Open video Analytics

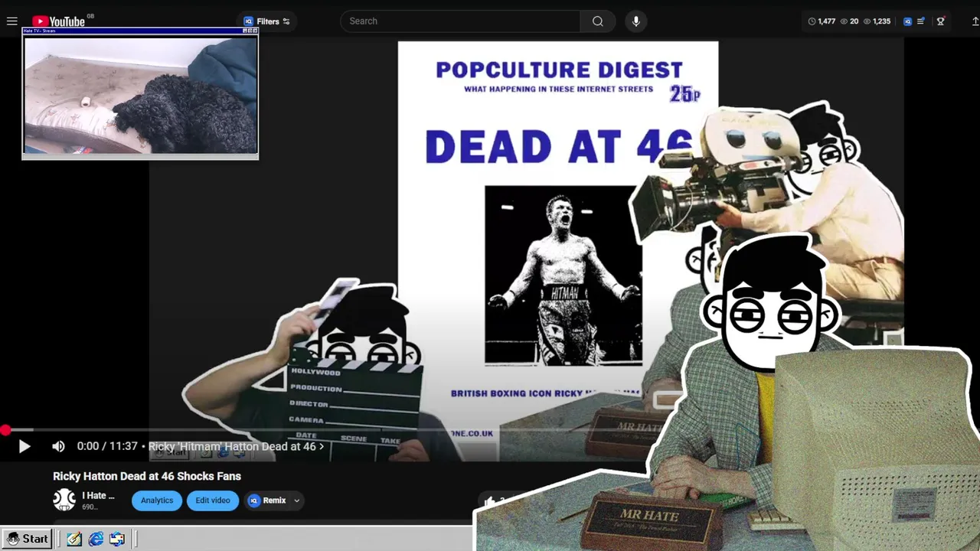click(157, 500)
